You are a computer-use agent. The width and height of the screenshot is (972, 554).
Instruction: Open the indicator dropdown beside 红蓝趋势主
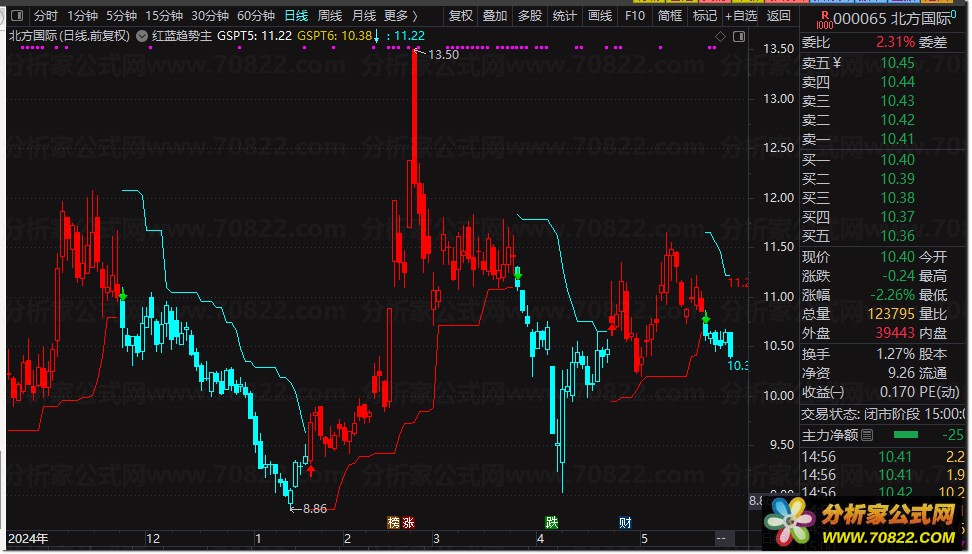coord(142,36)
